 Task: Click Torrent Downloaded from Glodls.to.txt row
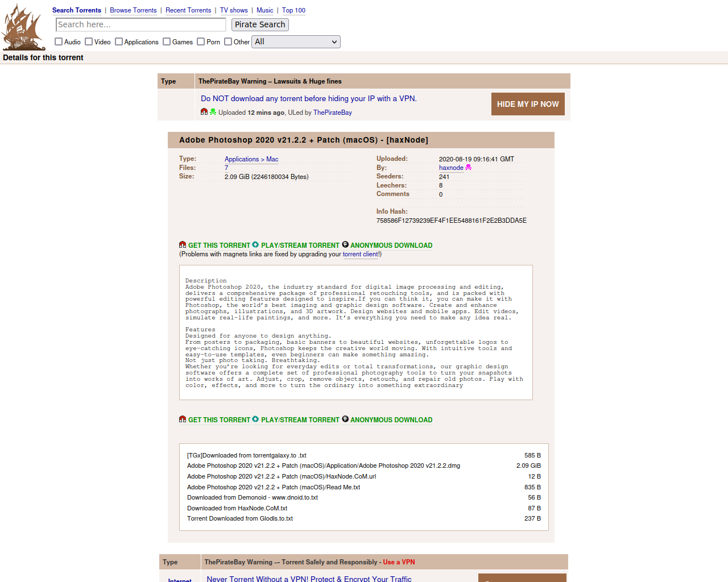pyautogui.click(x=364, y=518)
